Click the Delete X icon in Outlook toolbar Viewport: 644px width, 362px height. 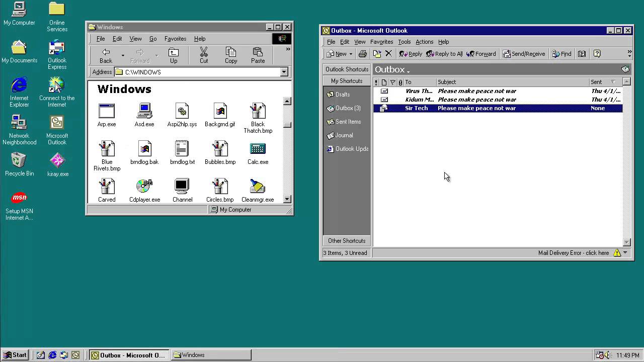[388, 54]
